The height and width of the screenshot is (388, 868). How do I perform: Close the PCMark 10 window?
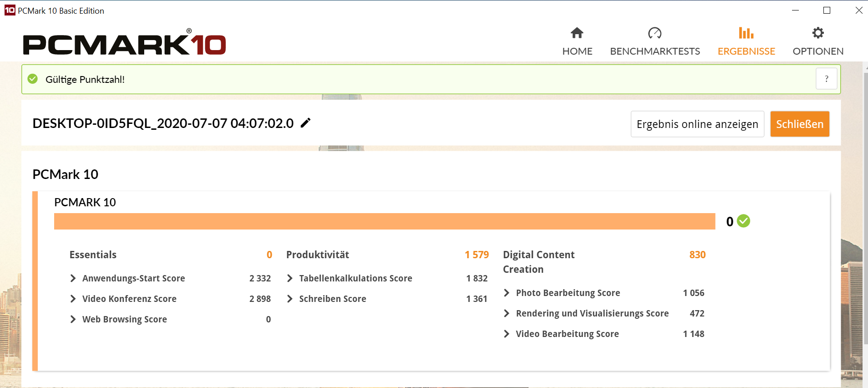tap(859, 10)
